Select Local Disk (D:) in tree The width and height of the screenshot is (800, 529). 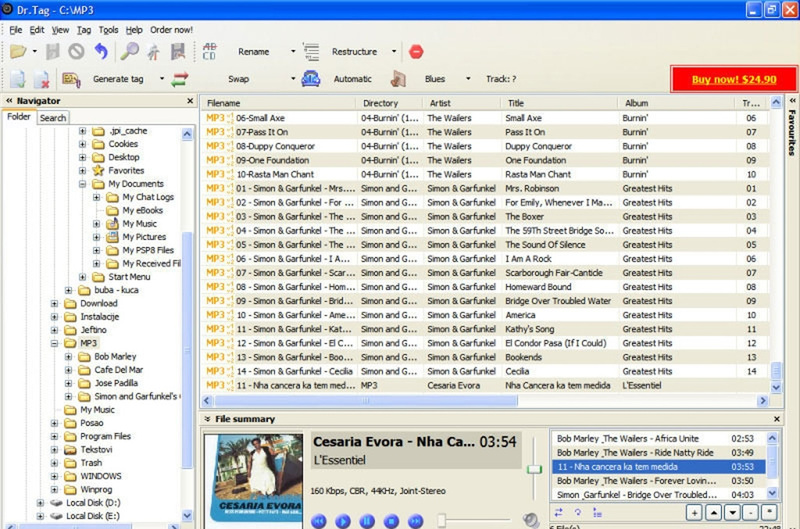coord(93,502)
